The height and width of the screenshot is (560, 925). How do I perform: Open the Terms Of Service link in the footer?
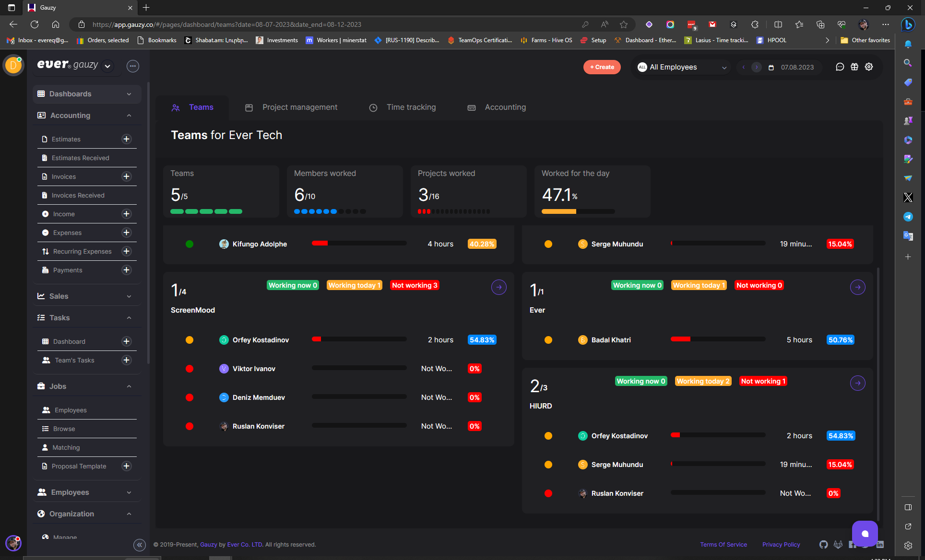[723, 544]
